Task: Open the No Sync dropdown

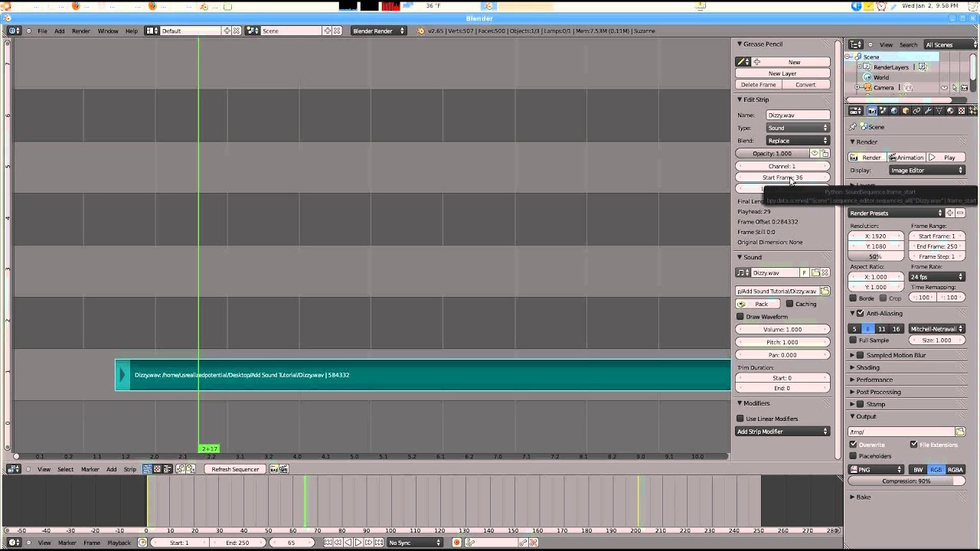Action: 416,543
